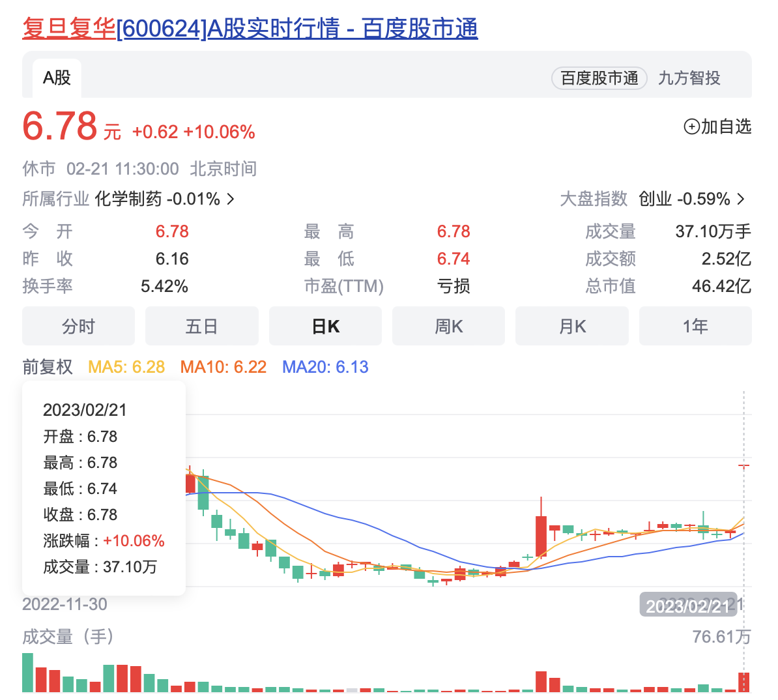Select the 周K weekly candlestick tab

tap(448, 326)
